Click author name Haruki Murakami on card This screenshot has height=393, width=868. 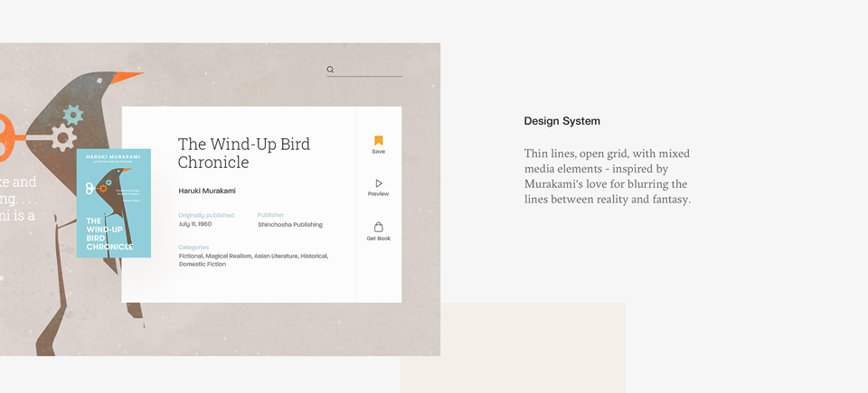pyautogui.click(x=207, y=191)
